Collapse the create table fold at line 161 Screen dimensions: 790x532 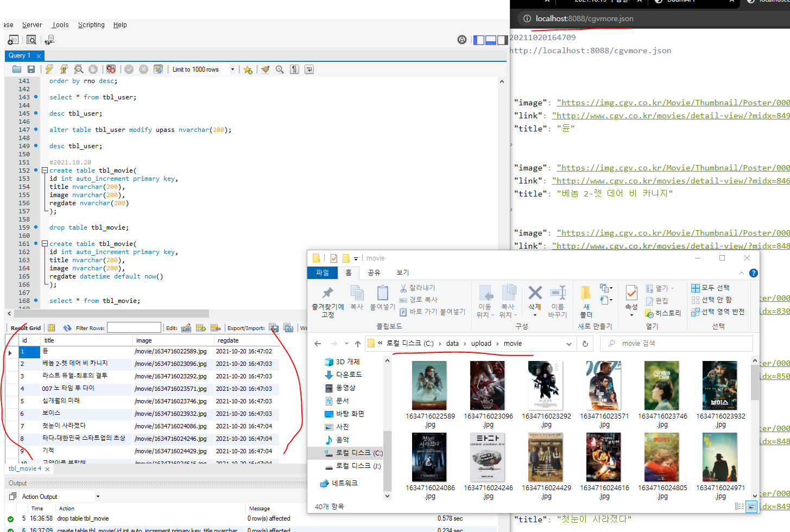coord(45,244)
